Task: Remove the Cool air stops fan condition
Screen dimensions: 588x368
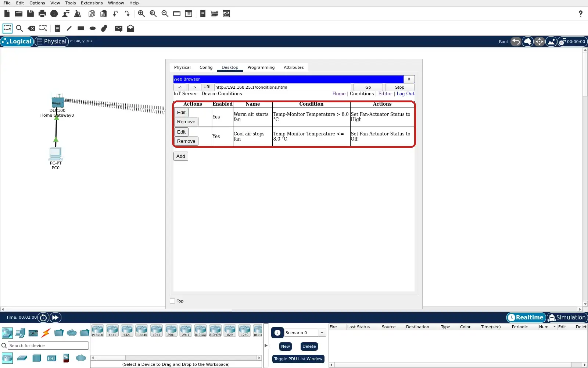Action: point(186,141)
